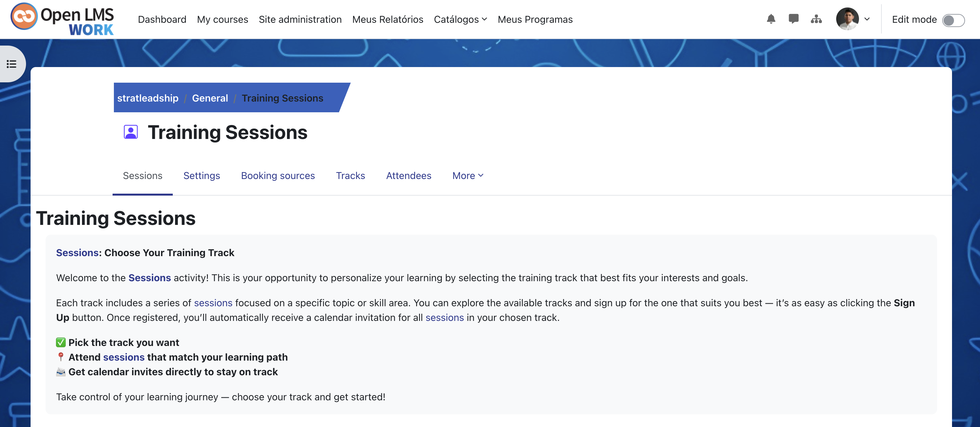This screenshot has width=980, height=427.
Task: Click Training Sessions breadcrumb text
Action: 282,98
